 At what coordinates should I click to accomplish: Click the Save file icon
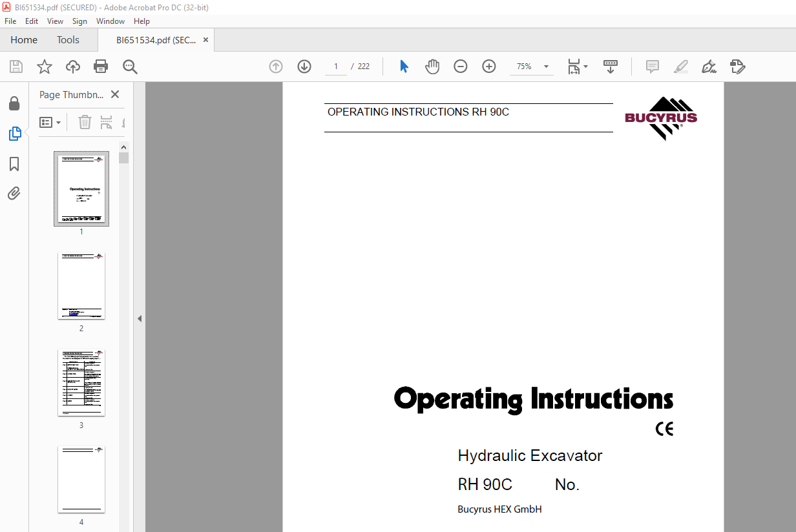(x=16, y=66)
